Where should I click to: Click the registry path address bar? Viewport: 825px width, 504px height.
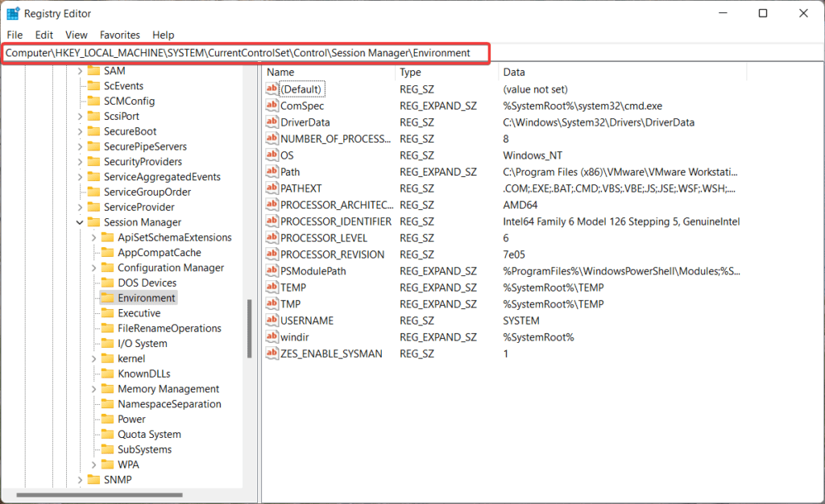point(242,52)
